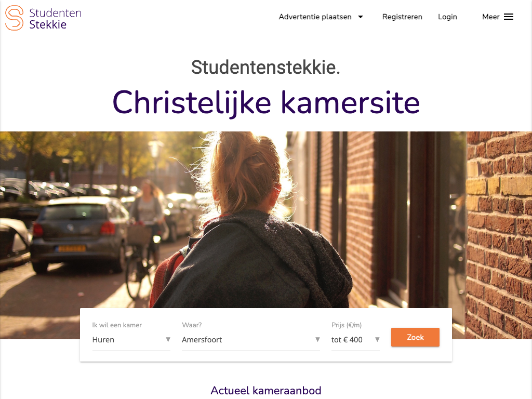Open the Meer menu
This screenshot has width=532, height=399.
click(x=497, y=17)
